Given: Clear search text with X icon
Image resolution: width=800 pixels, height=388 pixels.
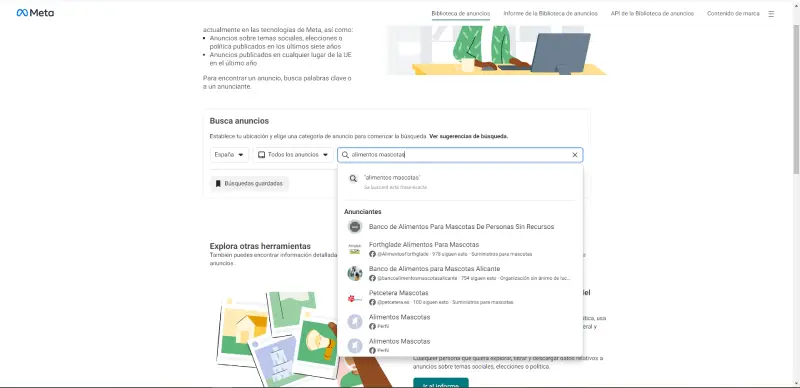Looking at the screenshot, I should pyautogui.click(x=574, y=155).
